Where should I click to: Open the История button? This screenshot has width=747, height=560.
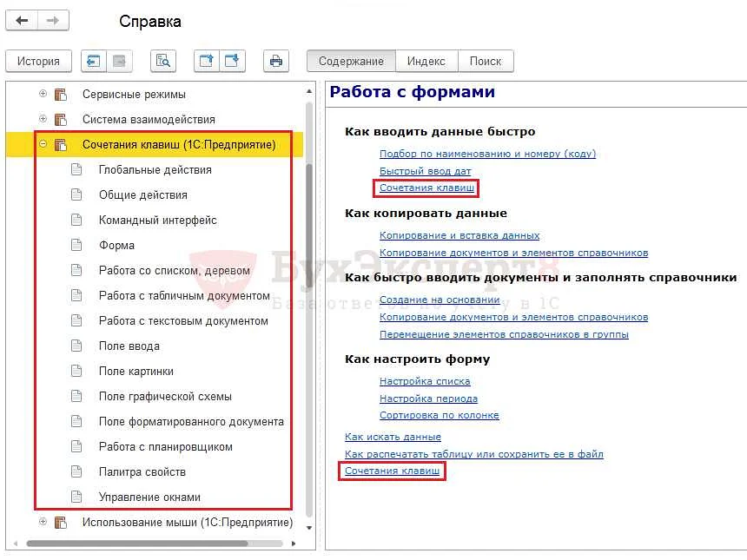pos(38,61)
